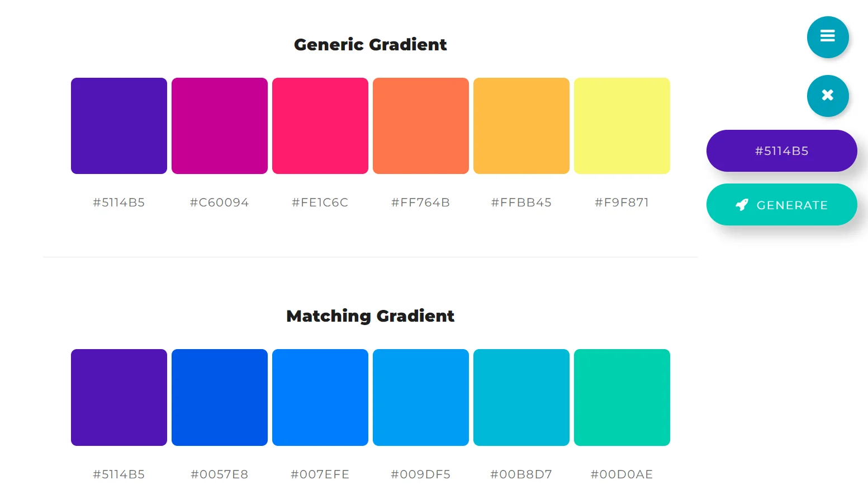Select the yellow #F9F871 swatch

tap(622, 126)
